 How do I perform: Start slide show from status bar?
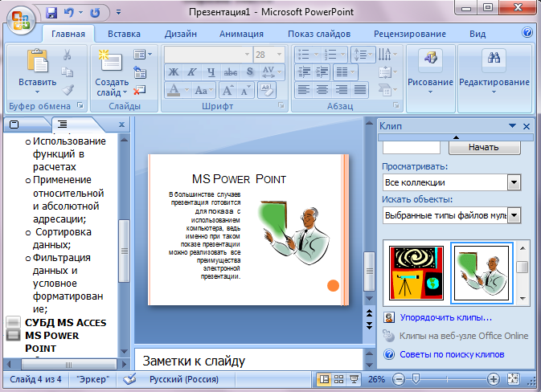click(x=354, y=380)
